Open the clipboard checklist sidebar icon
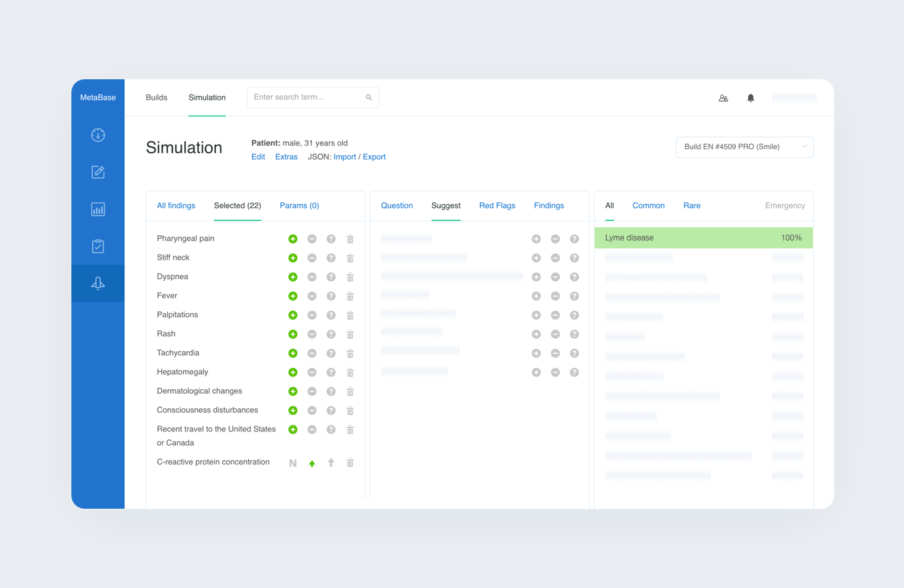The image size is (904, 588). click(98, 246)
